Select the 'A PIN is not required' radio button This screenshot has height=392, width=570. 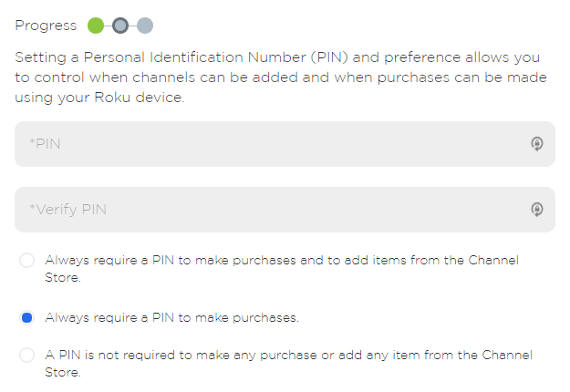tap(26, 355)
